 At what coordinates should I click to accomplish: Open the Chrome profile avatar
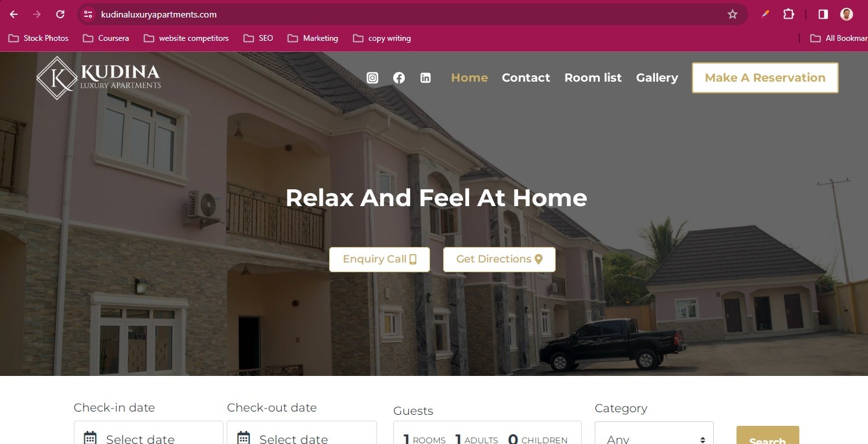[x=847, y=14]
